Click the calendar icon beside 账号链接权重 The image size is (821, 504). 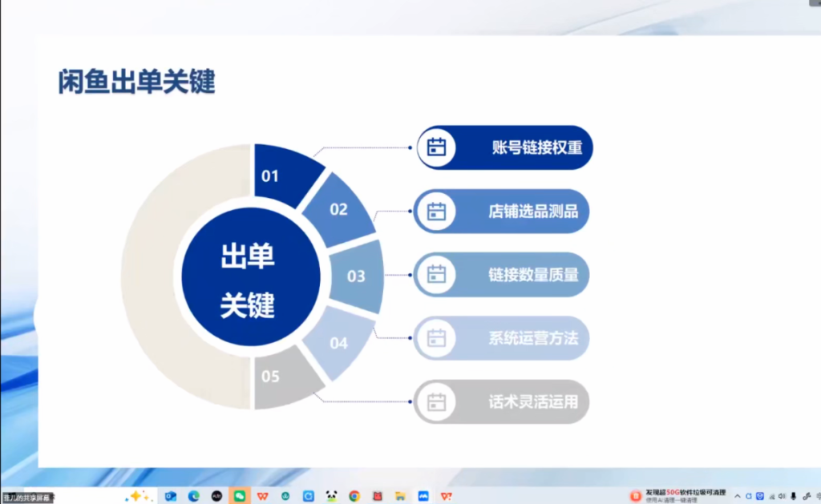[x=436, y=147]
